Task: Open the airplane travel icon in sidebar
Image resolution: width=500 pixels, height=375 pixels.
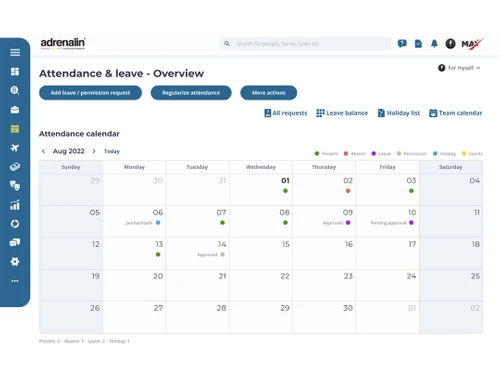Action: [x=15, y=148]
